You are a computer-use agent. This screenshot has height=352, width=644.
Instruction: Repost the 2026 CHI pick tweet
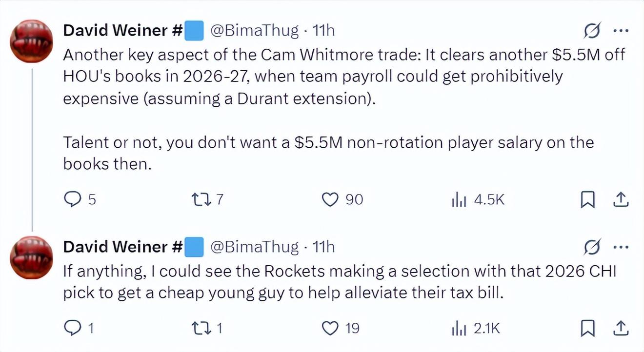[201, 329]
